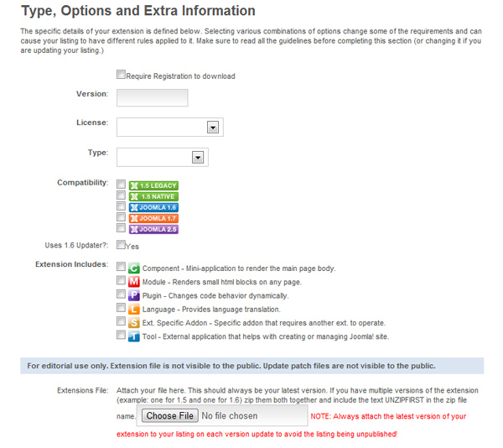
Task: Check the Module extension checkbox
Action: coord(121,280)
